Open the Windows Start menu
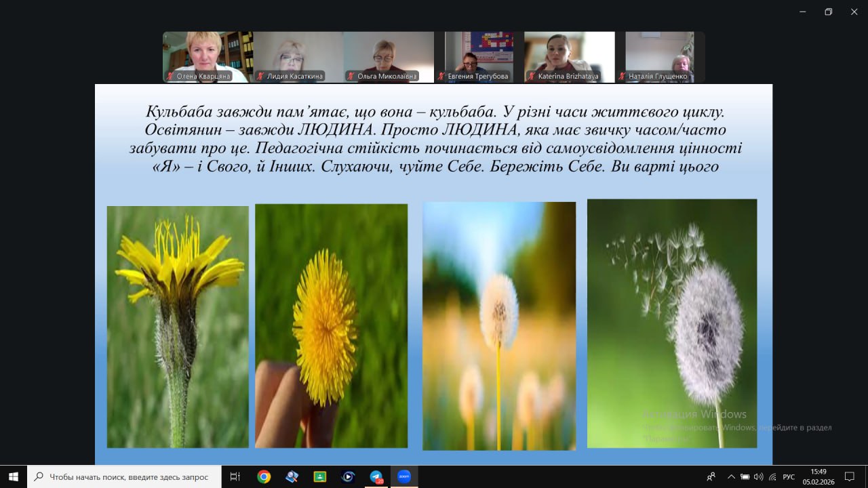This screenshot has height=488, width=868. (x=13, y=476)
